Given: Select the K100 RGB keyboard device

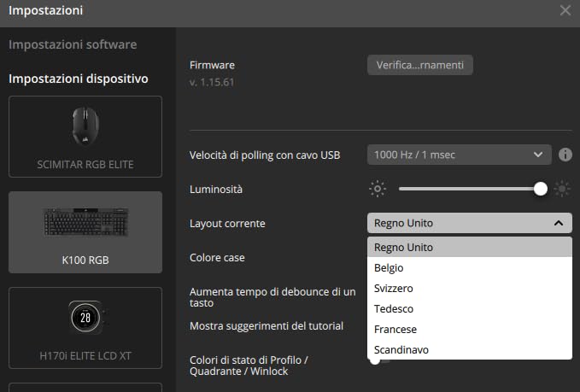Looking at the screenshot, I should point(85,232).
